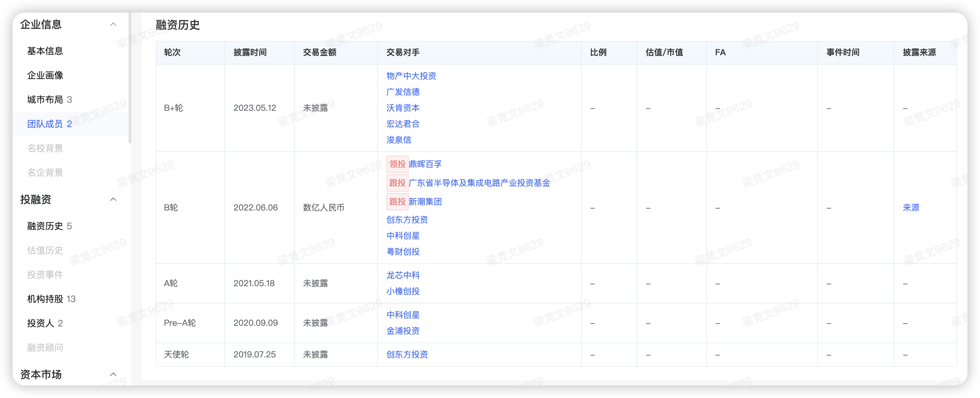Image resolution: width=980 pixels, height=398 pixels.
Task: Open 机构持股 sidebar item
Action: click(x=51, y=299)
